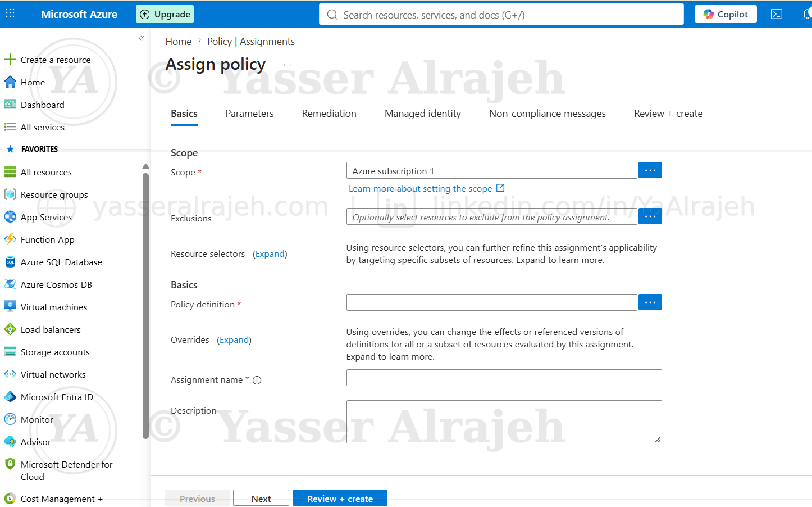Screen dimensions: 812x507
Task: Open the Exclusions picker ellipsis button
Action: point(650,216)
